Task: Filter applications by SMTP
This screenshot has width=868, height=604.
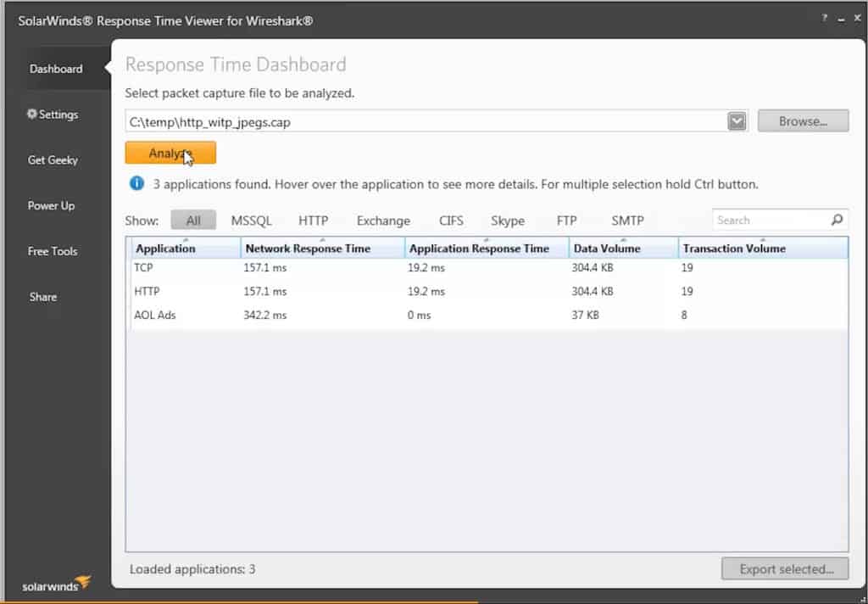Action: coord(628,221)
